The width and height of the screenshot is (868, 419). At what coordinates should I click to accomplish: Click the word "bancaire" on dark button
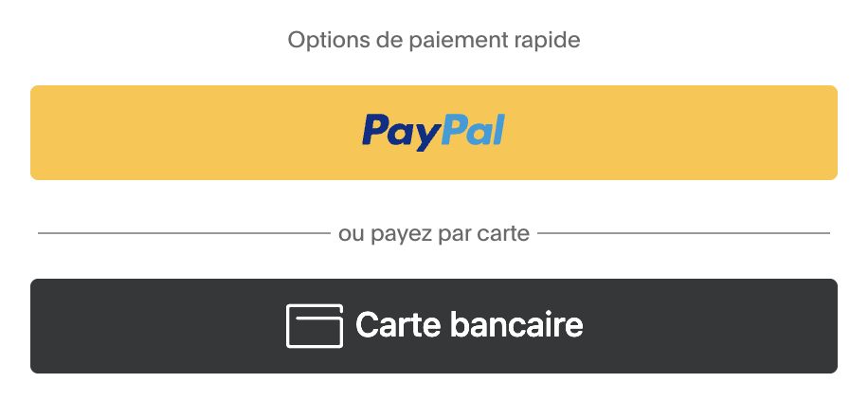516,325
